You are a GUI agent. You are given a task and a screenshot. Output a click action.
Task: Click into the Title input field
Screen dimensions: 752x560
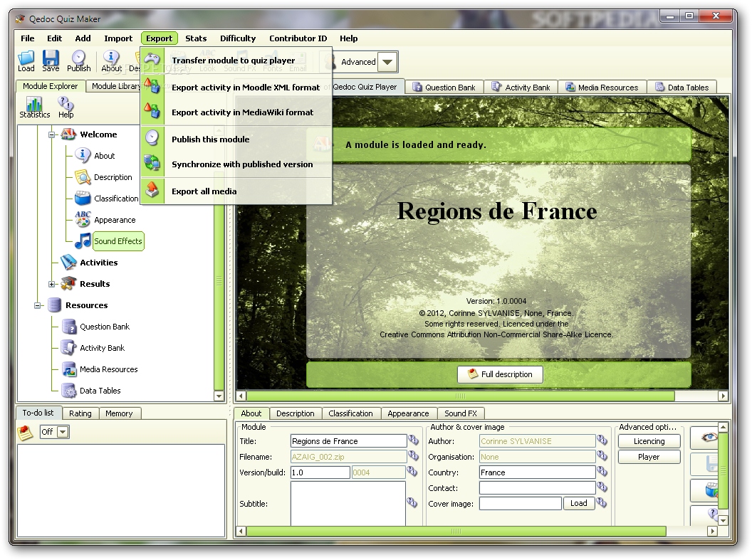(349, 440)
